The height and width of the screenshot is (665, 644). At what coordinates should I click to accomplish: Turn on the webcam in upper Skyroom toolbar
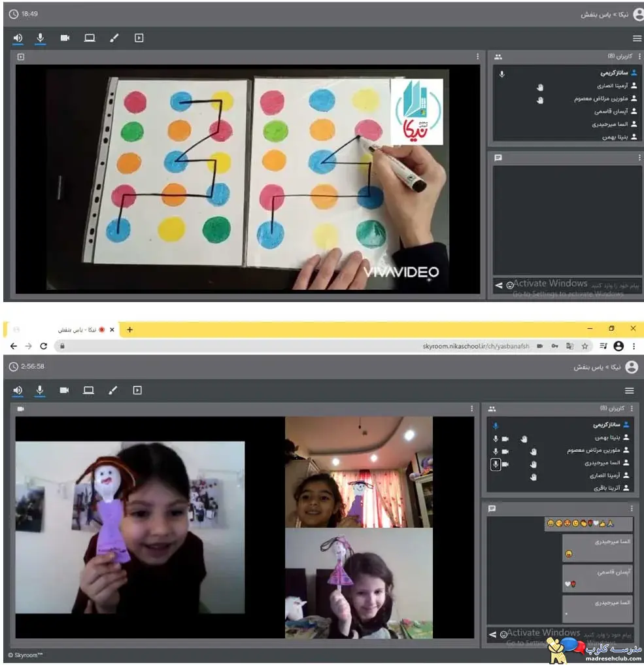(65, 38)
